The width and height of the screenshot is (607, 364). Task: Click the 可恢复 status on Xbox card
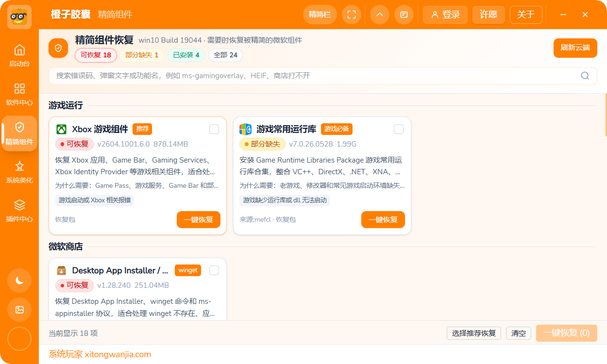[x=74, y=144]
